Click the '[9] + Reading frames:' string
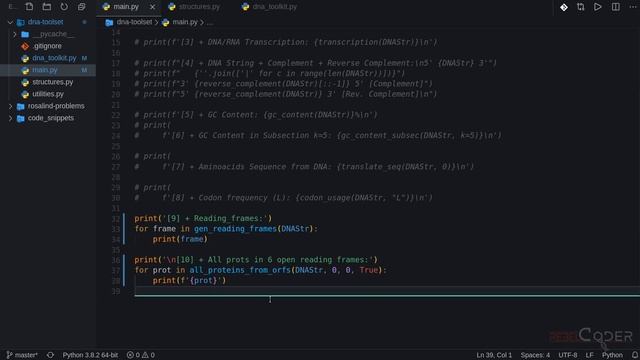The height and width of the screenshot is (360, 640). pyautogui.click(x=215, y=219)
